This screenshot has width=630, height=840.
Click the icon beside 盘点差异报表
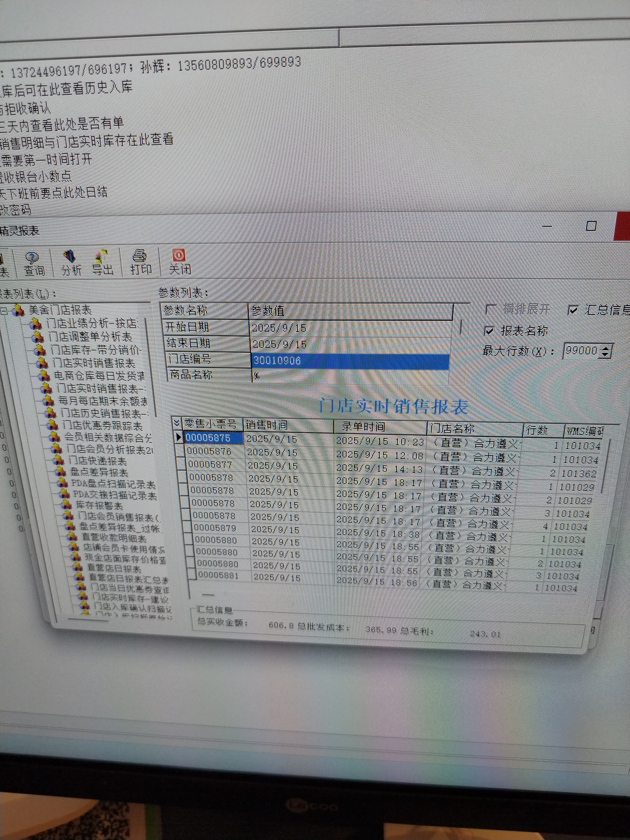coord(60,472)
